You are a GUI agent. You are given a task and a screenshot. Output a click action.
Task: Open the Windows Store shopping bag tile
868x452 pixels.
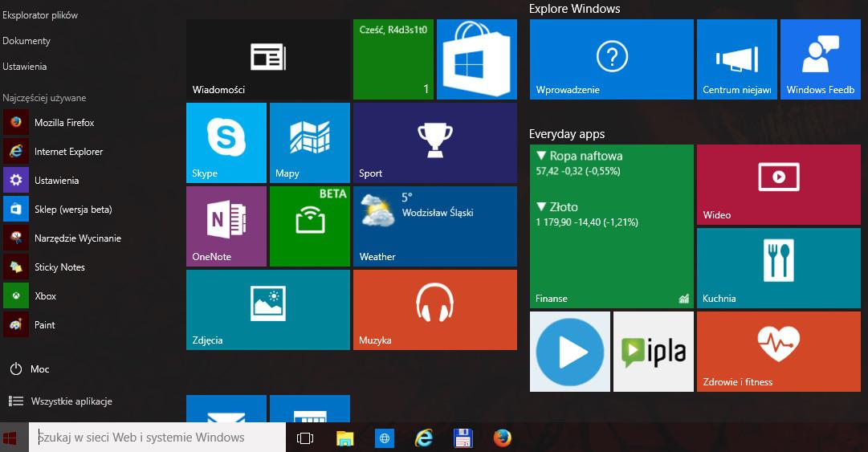(476, 59)
